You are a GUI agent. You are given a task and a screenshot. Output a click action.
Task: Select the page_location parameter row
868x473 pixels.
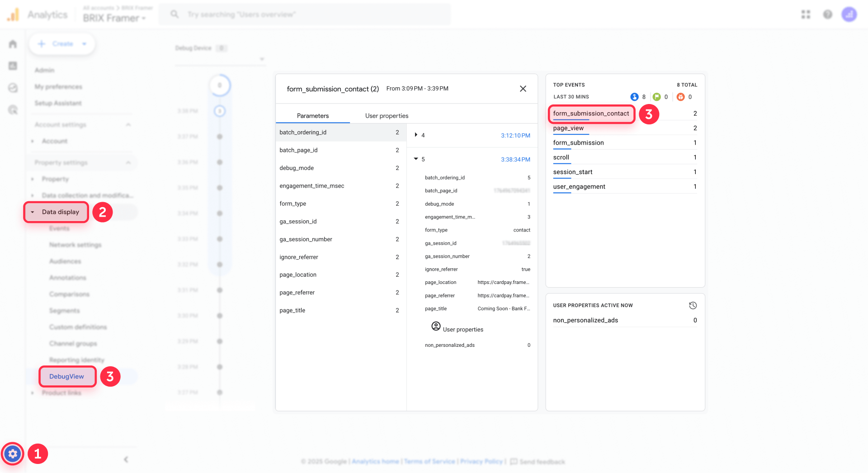tap(341, 275)
